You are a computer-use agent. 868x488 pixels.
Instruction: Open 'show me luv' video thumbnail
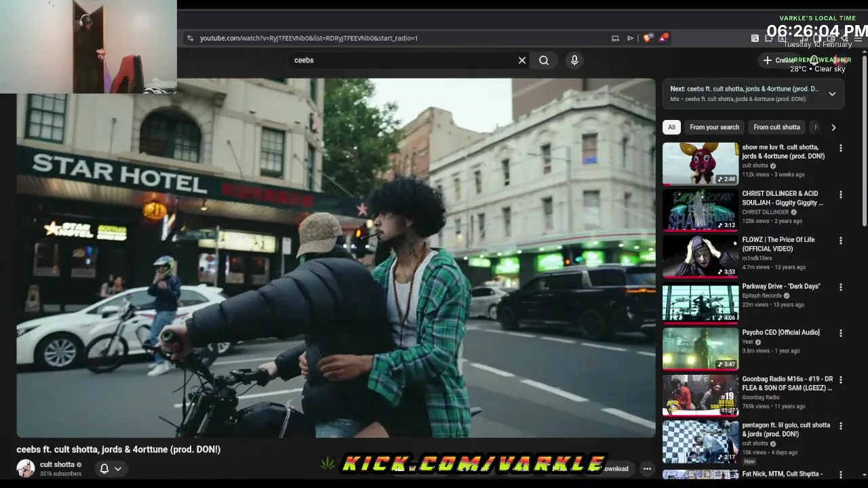tap(701, 163)
